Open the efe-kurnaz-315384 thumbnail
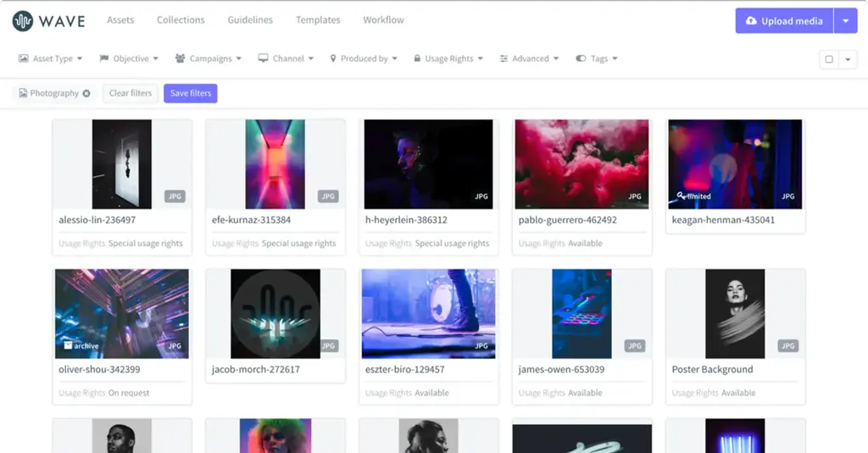This screenshot has width=868, height=453. [x=275, y=165]
